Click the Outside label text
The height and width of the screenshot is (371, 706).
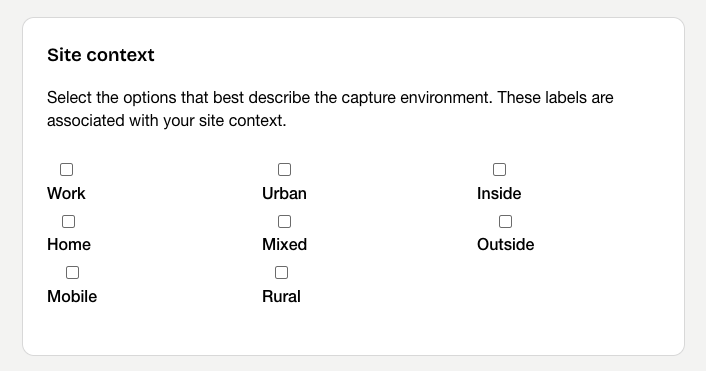click(x=506, y=244)
